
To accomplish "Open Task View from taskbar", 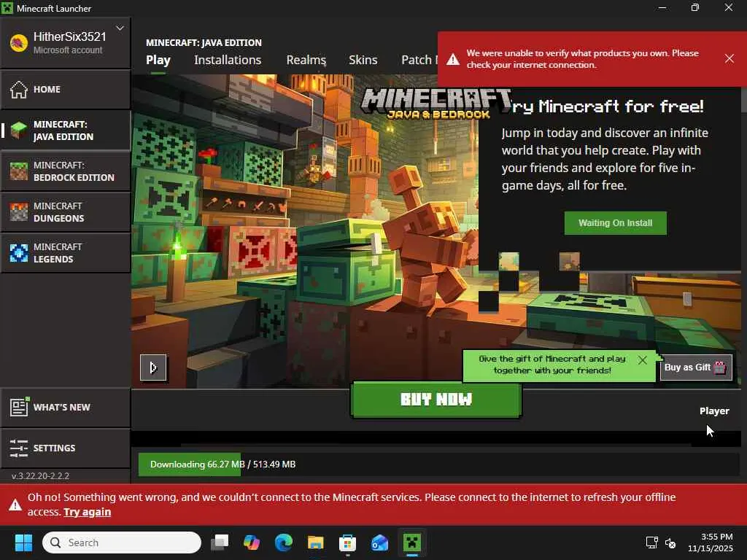I will tap(220, 542).
